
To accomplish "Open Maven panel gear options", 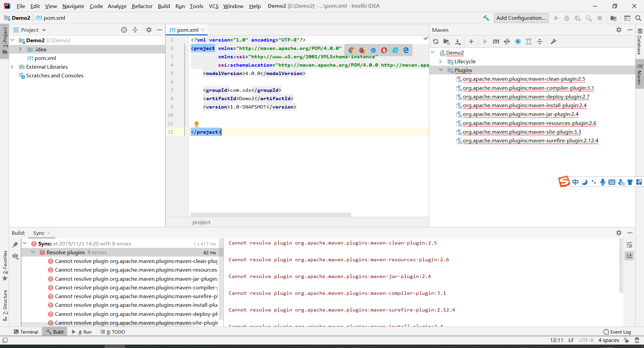I will 619,30.
